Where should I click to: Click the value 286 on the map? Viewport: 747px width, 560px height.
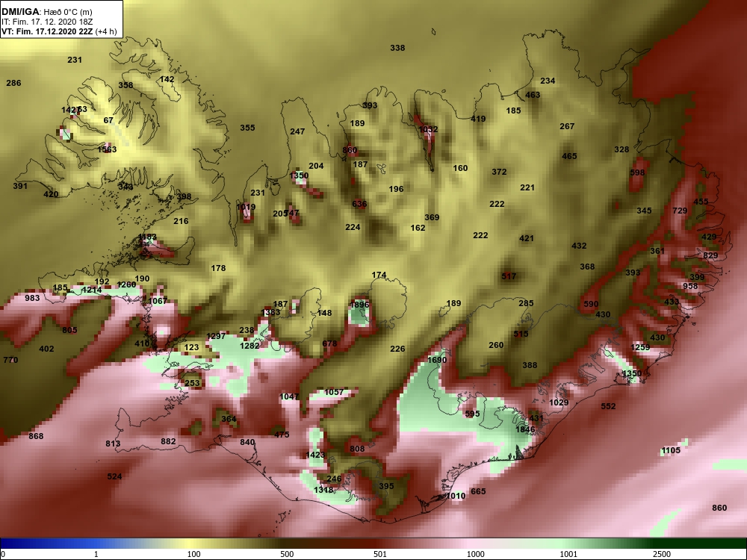point(13,83)
